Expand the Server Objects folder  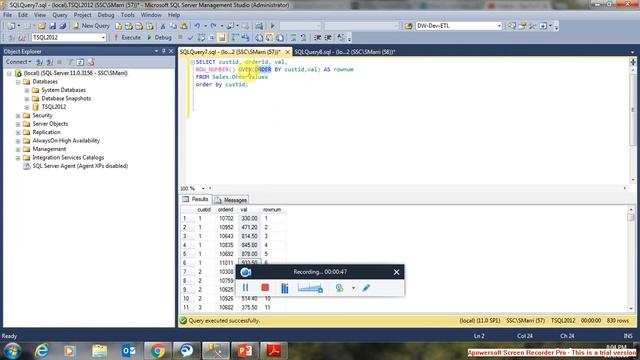[x=18, y=124]
